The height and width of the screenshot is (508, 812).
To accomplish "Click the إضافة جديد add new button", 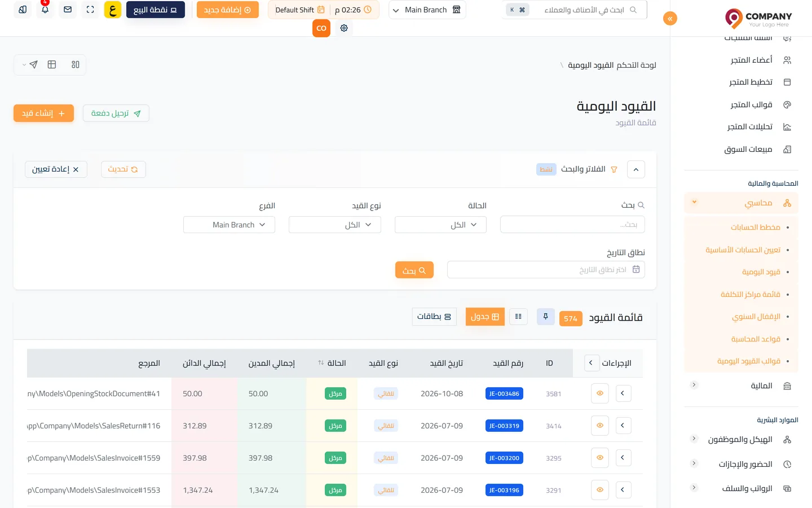I will point(228,10).
